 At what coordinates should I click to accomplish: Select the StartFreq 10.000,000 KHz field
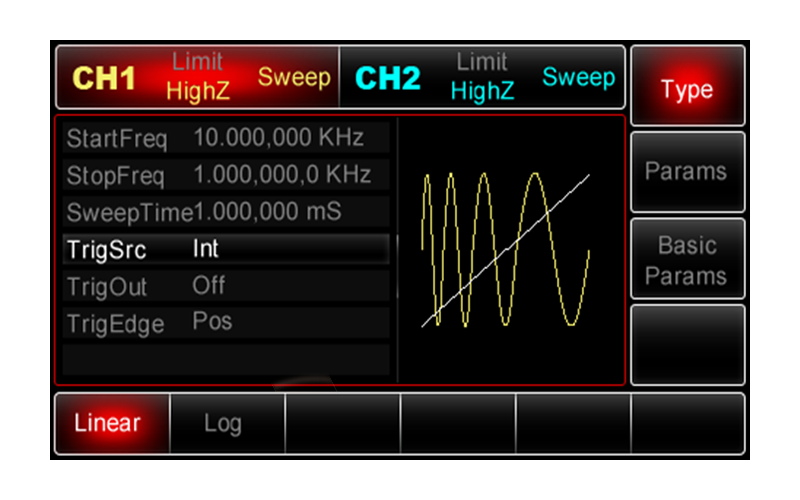[226, 137]
